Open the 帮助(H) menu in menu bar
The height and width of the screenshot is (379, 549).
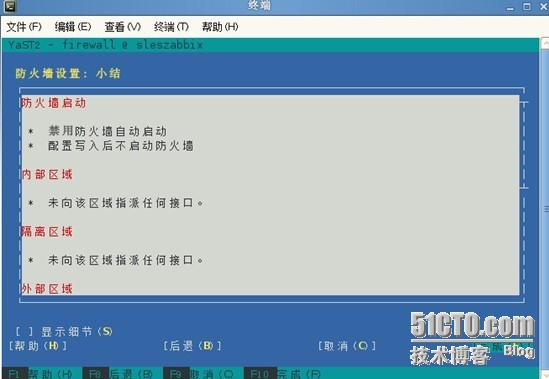(220, 27)
